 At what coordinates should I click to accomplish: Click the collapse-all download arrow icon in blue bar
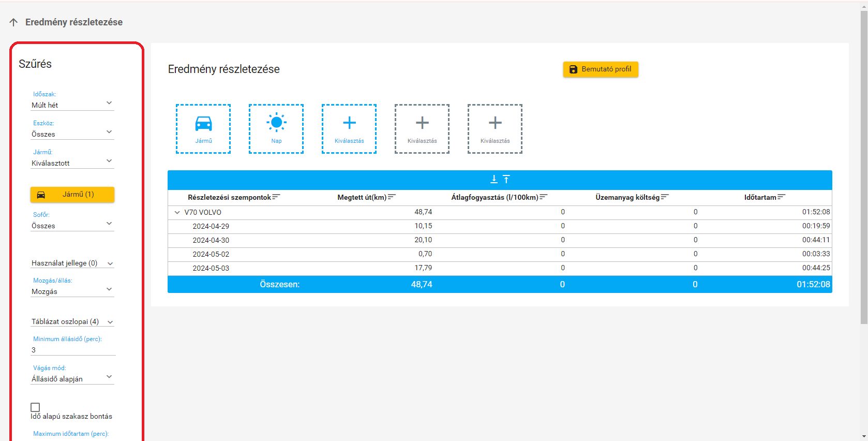pyautogui.click(x=494, y=179)
